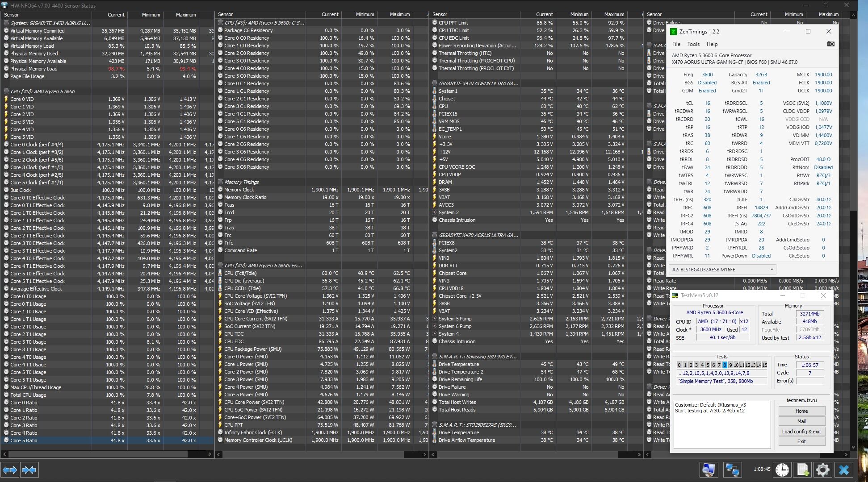Click the tCL value 16 in ZenTimings
This screenshot has width=868, height=482.
pyautogui.click(x=707, y=103)
